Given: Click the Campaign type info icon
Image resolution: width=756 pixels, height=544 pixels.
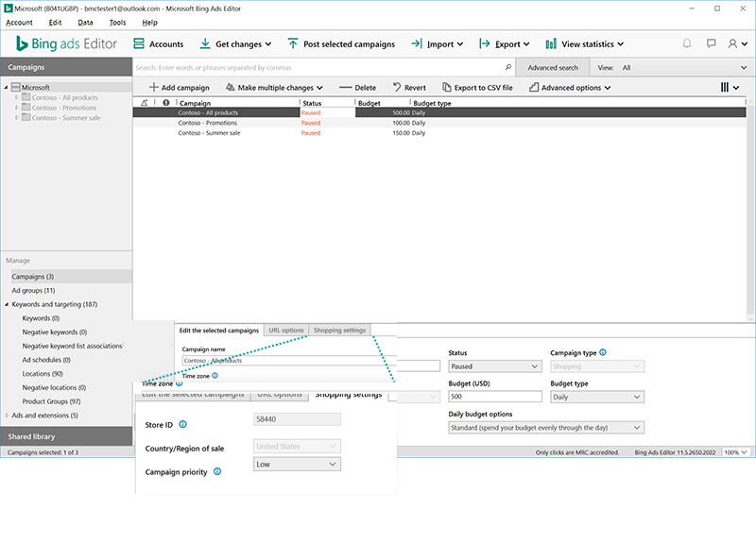Looking at the screenshot, I should pyautogui.click(x=603, y=352).
